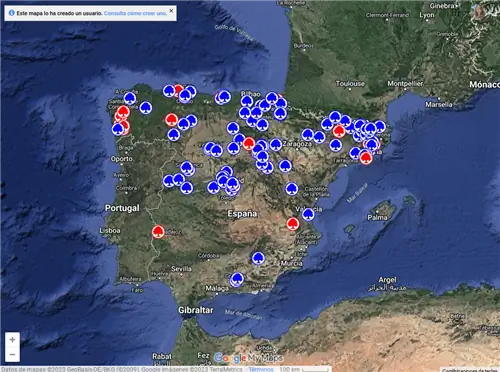The height and width of the screenshot is (372, 500).
Task: Select blue marker northwest of Murcia
Action: pos(258,258)
